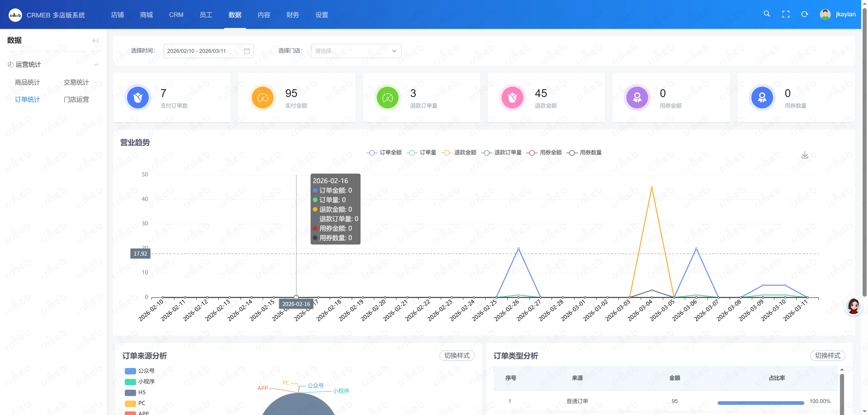Download the 营业趋势 chart image
Screen dimensions: 868x415
(x=805, y=155)
